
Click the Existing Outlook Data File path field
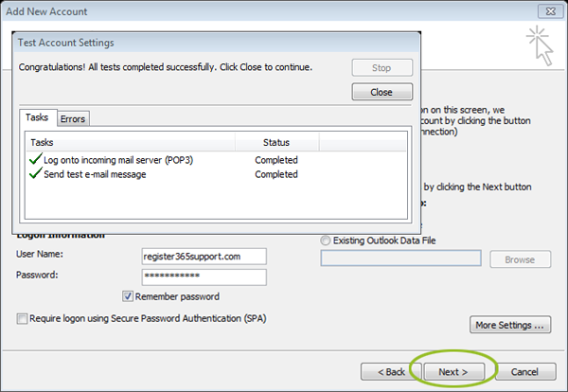(401, 258)
